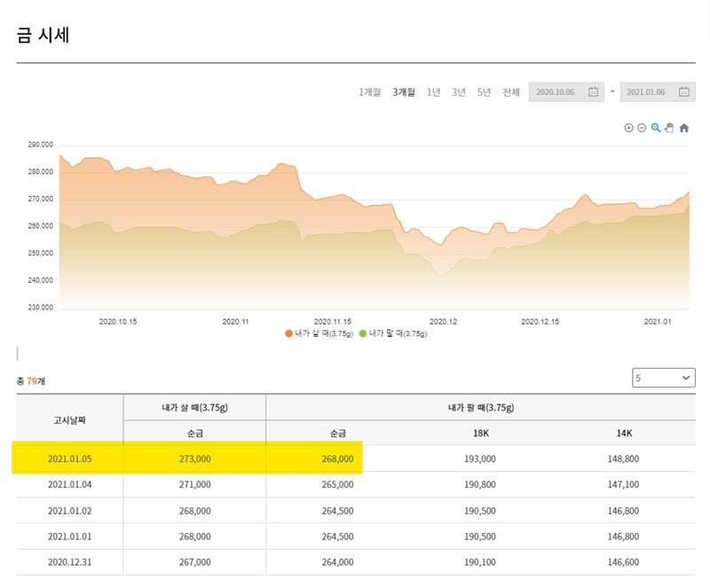710x588 pixels.
Task: Click the 190,100 18K price cell
Action: click(480, 562)
